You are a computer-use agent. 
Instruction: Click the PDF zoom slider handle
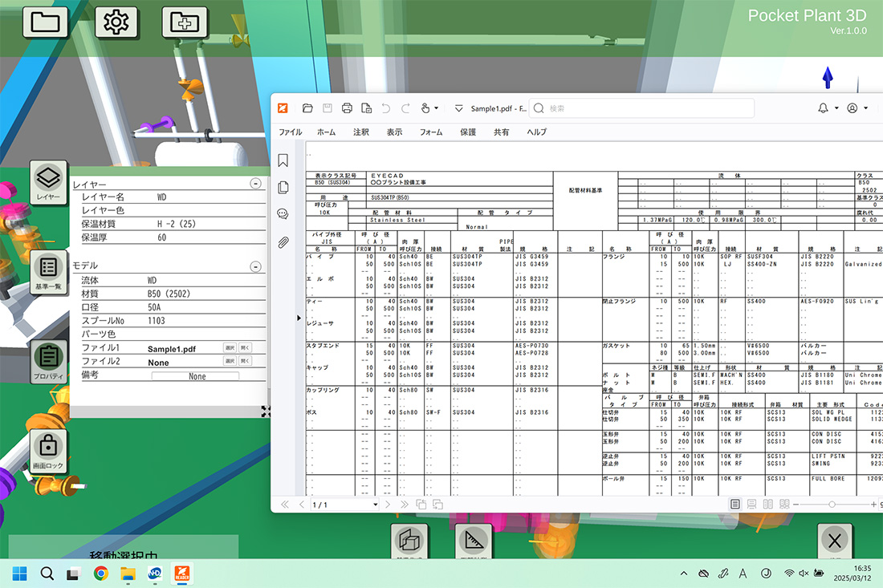(x=832, y=505)
